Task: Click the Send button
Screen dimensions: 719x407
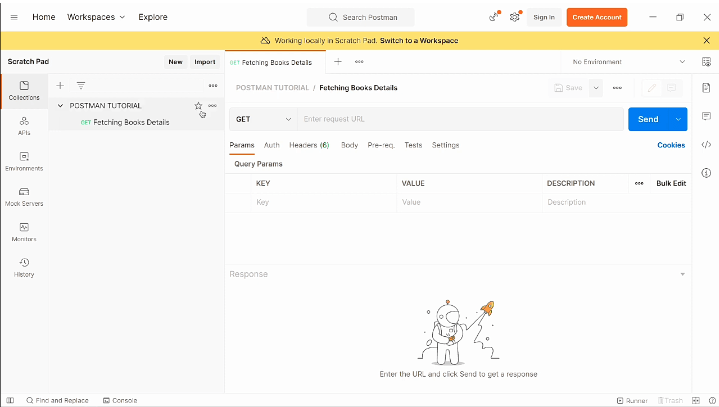Action: [648, 119]
